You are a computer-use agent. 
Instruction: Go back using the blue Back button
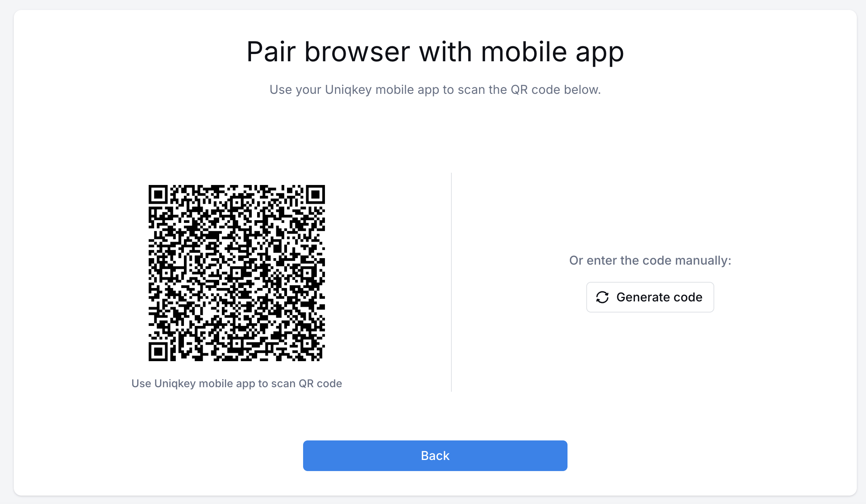coord(435,456)
